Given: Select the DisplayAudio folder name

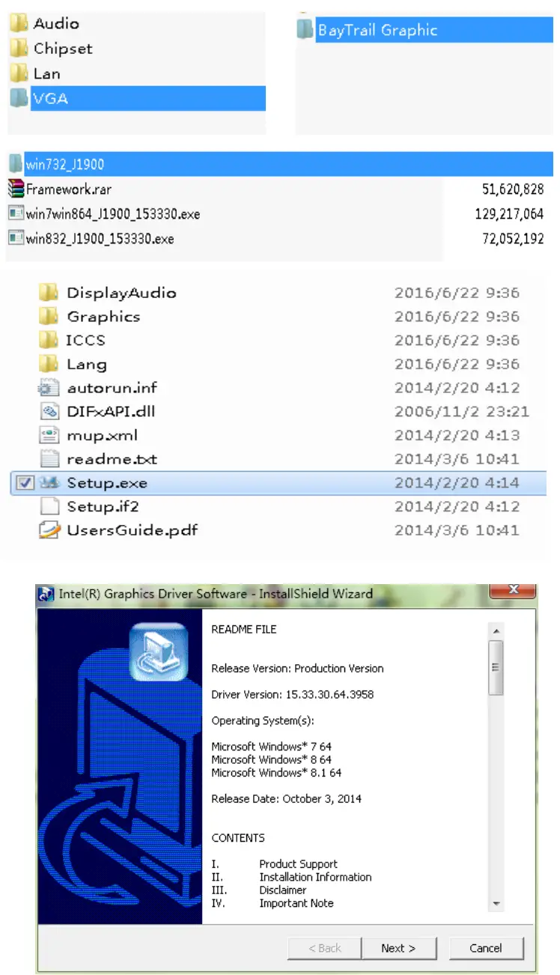Looking at the screenshot, I should tap(121, 292).
